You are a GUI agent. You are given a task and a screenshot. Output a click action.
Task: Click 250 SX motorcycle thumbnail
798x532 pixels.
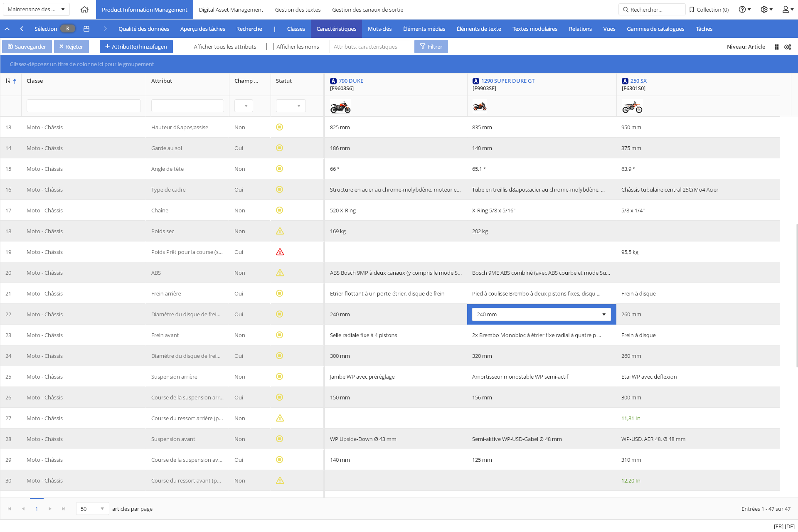click(632, 107)
